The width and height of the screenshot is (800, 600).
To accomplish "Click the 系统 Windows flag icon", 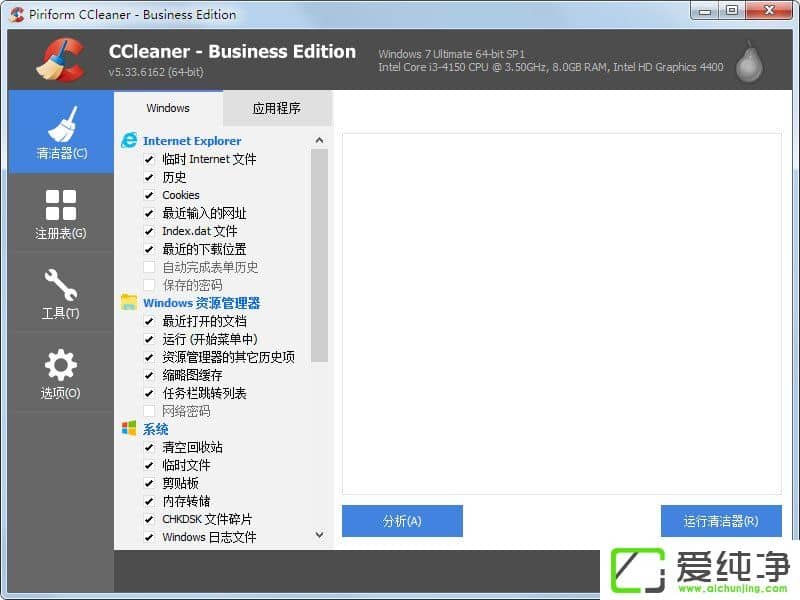I will (129, 429).
